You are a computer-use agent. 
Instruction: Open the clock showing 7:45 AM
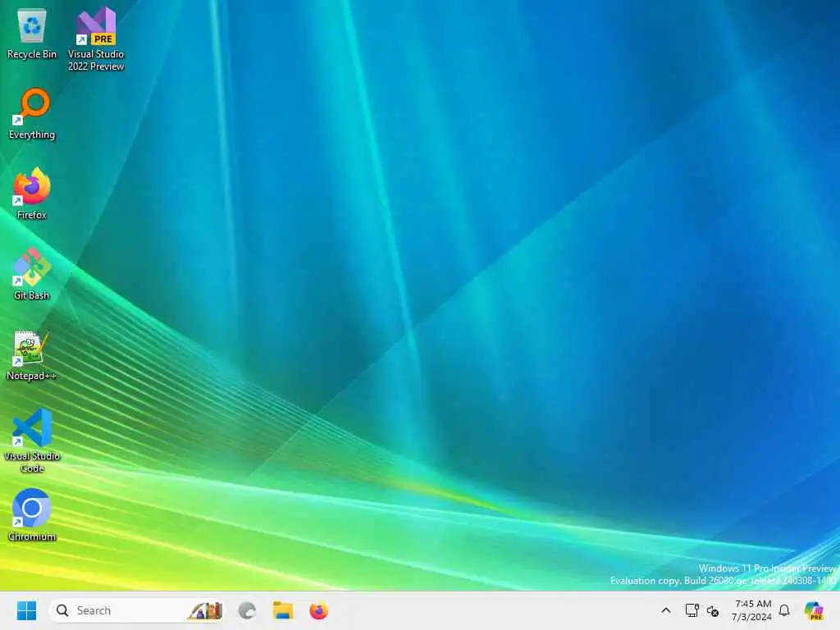[753, 610]
